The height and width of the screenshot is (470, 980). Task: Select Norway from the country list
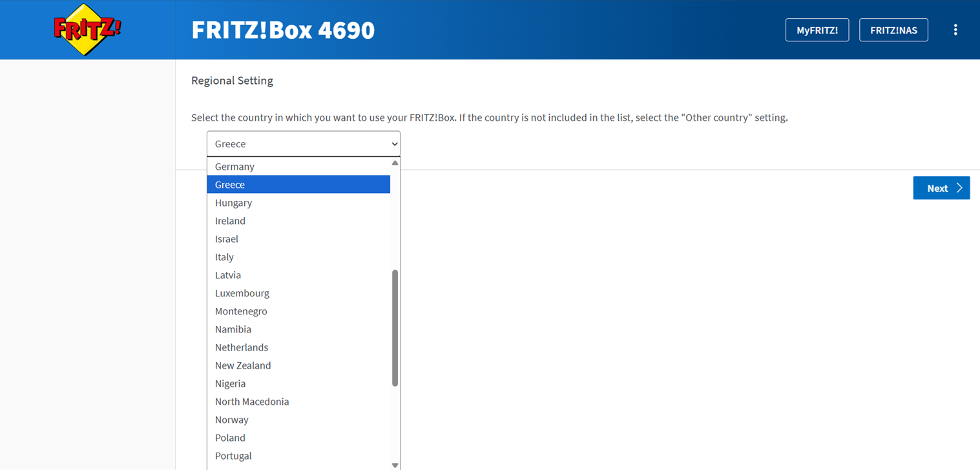298,420
